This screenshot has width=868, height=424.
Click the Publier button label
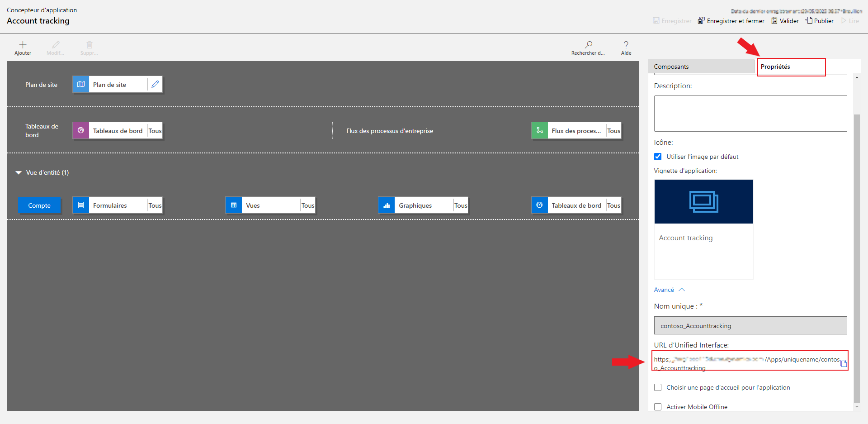click(824, 21)
